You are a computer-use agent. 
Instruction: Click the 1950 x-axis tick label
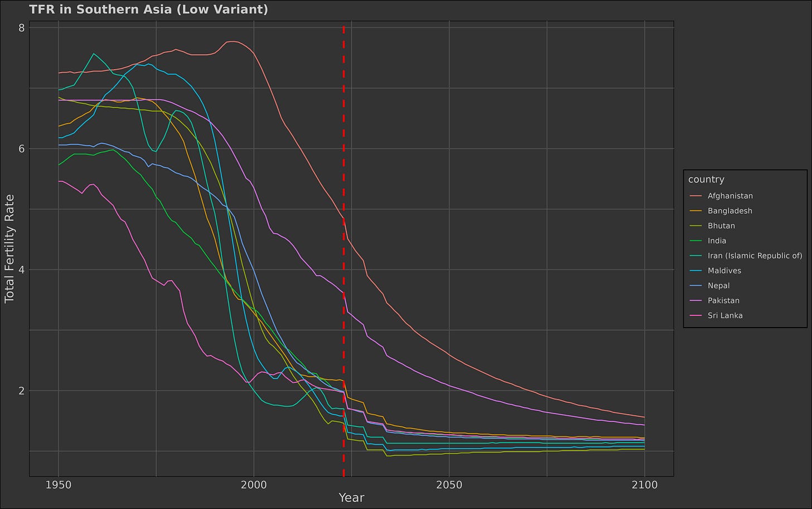59,484
